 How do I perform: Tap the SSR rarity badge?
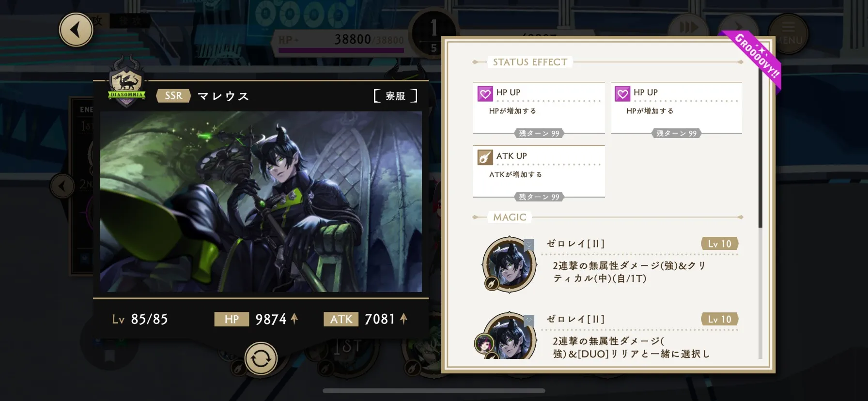tap(173, 96)
